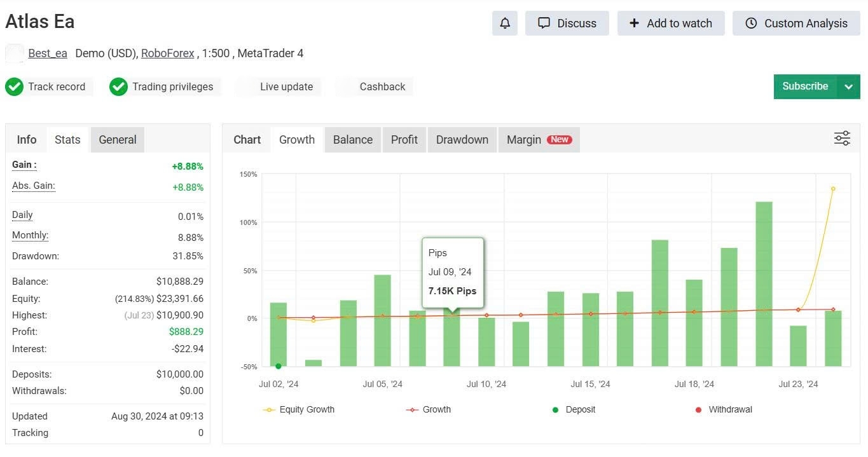Viewport: 868px width, 457px height.
Task: Open the Margin chart tab
Action: (x=538, y=140)
